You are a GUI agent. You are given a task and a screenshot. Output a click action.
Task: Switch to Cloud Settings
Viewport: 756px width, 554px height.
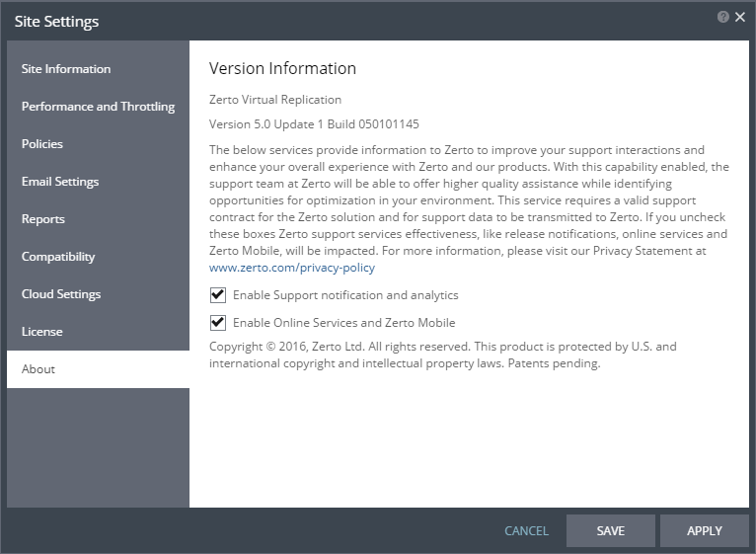pos(98,294)
